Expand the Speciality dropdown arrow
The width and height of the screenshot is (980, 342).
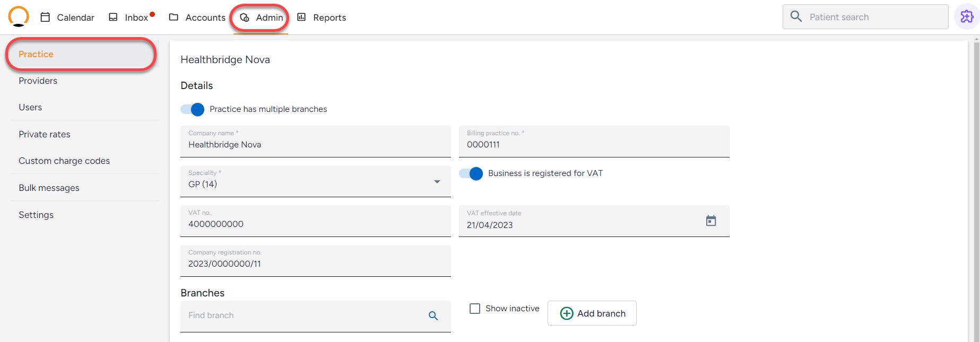pyautogui.click(x=437, y=182)
